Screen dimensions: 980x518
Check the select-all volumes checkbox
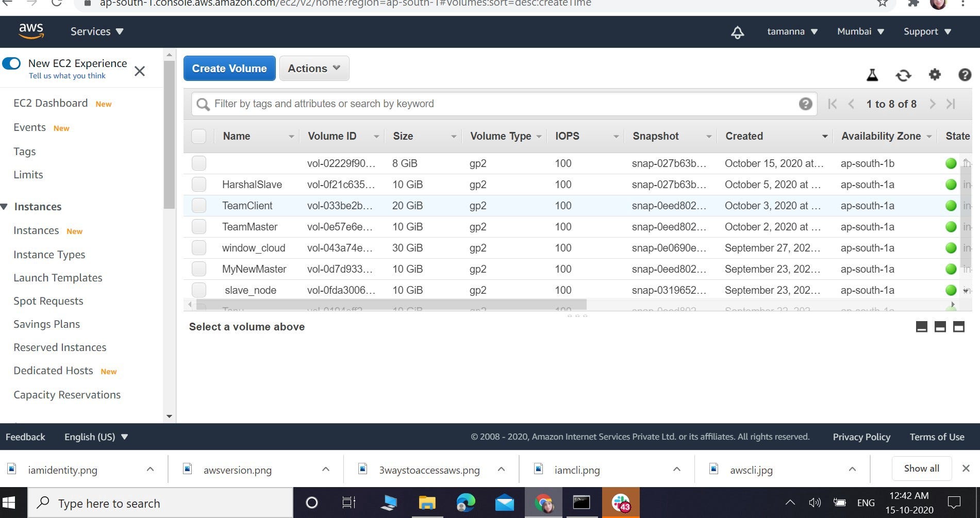(x=198, y=136)
